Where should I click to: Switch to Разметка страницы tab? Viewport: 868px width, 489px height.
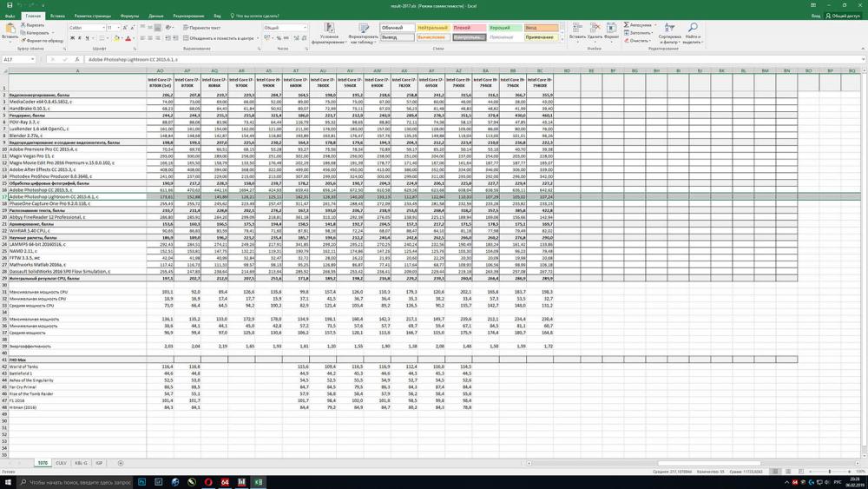coord(93,16)
